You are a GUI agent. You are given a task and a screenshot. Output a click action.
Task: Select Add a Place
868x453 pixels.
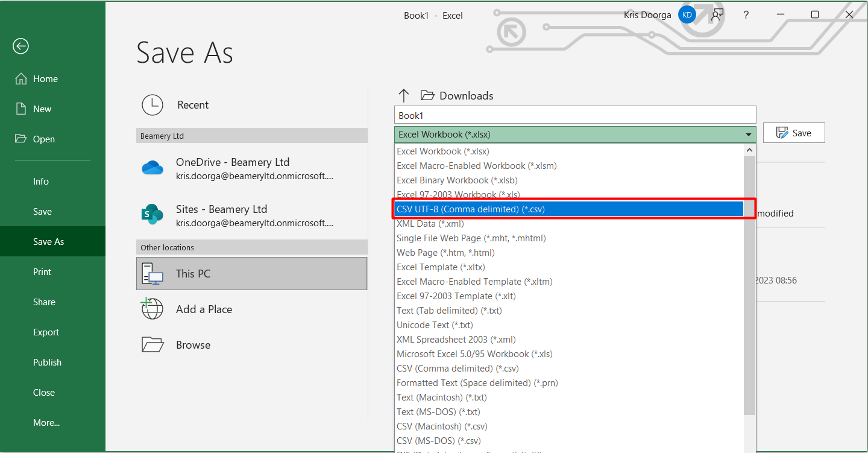(x=252, y=309)
